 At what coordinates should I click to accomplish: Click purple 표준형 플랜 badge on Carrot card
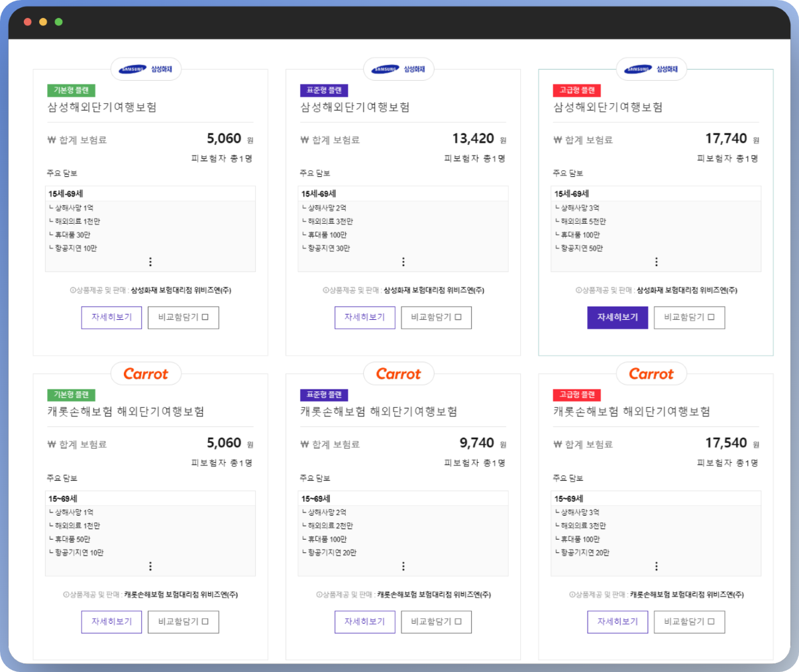(325, 395)
